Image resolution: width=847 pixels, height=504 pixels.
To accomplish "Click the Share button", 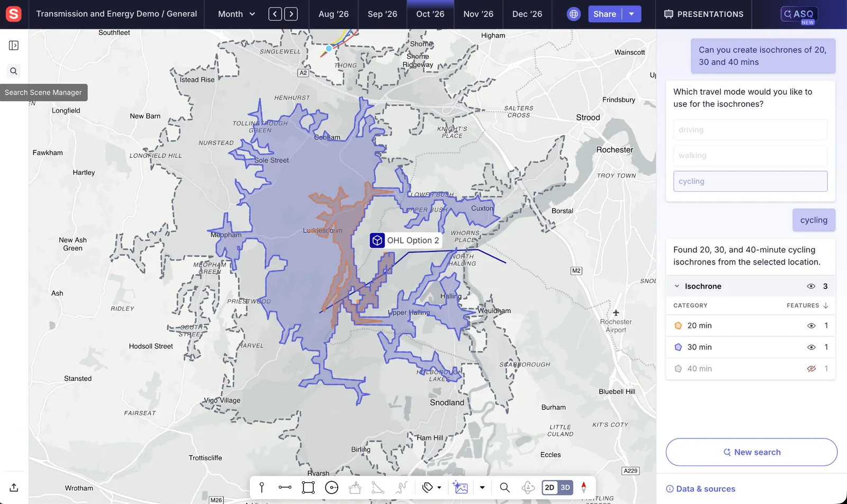I will [605, 14].
